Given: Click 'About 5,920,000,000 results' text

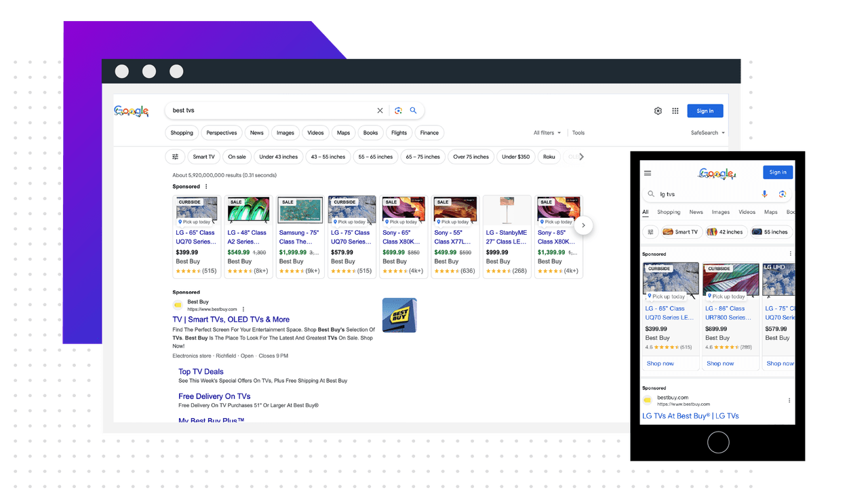Looking at the screenshot, I should (224, 175).
